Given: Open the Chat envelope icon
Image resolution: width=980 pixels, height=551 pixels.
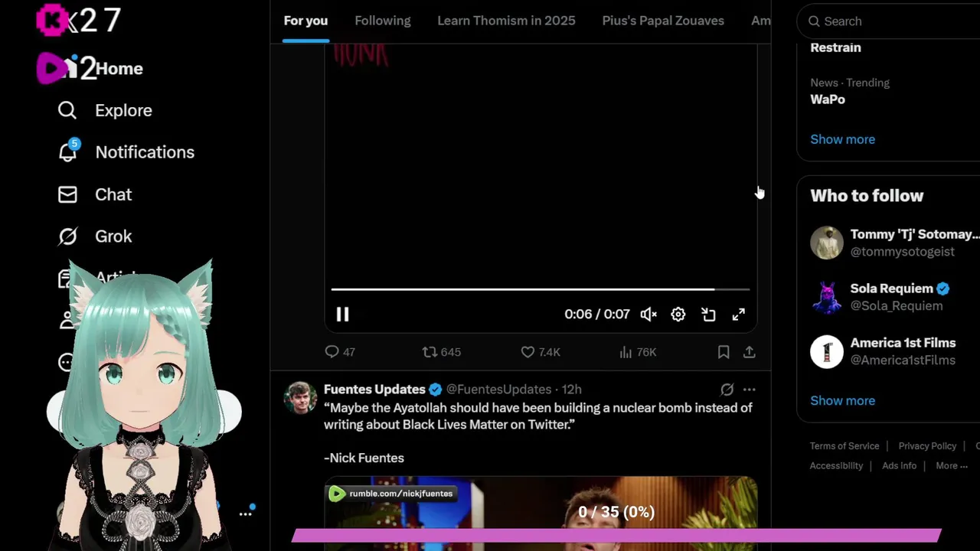Looking at the screenshot, I should [x=67, y=194].
